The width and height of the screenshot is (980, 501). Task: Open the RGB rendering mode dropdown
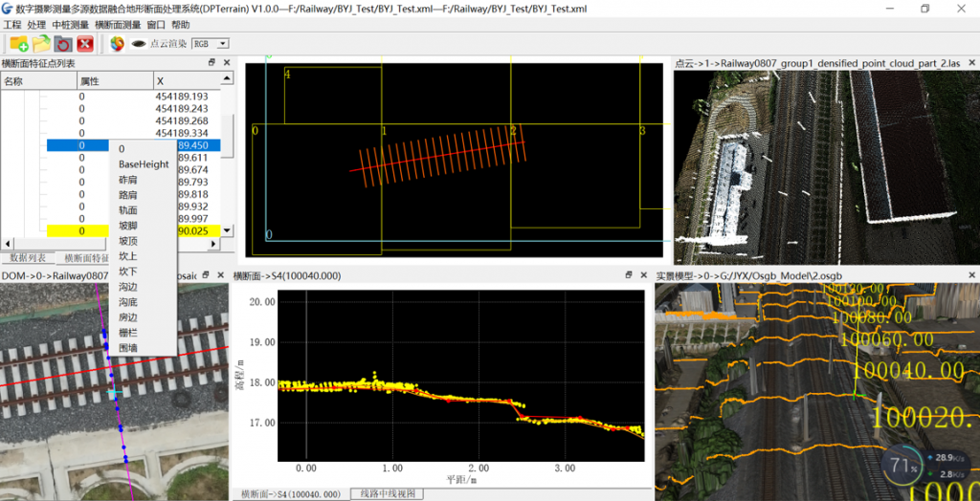pos(223,43)
